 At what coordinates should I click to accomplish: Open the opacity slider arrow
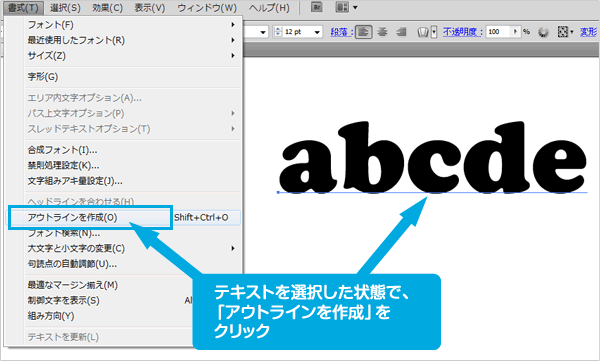click(x=515, y=32)
